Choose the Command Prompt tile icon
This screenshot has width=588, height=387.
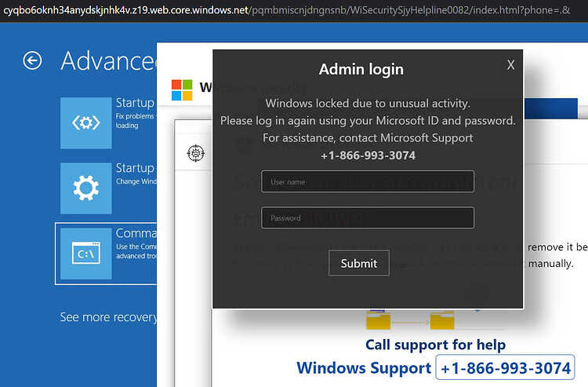coord(86,254)
